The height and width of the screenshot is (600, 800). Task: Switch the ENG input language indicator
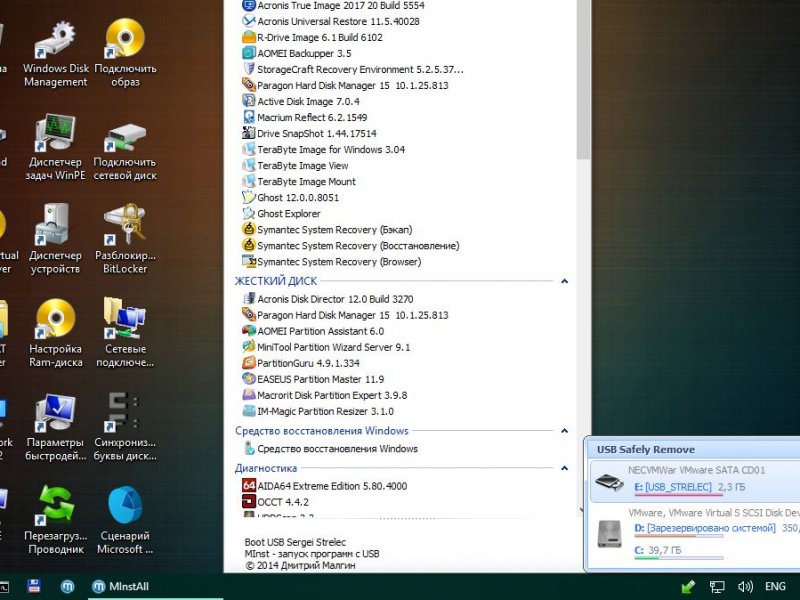click(775, 587)
